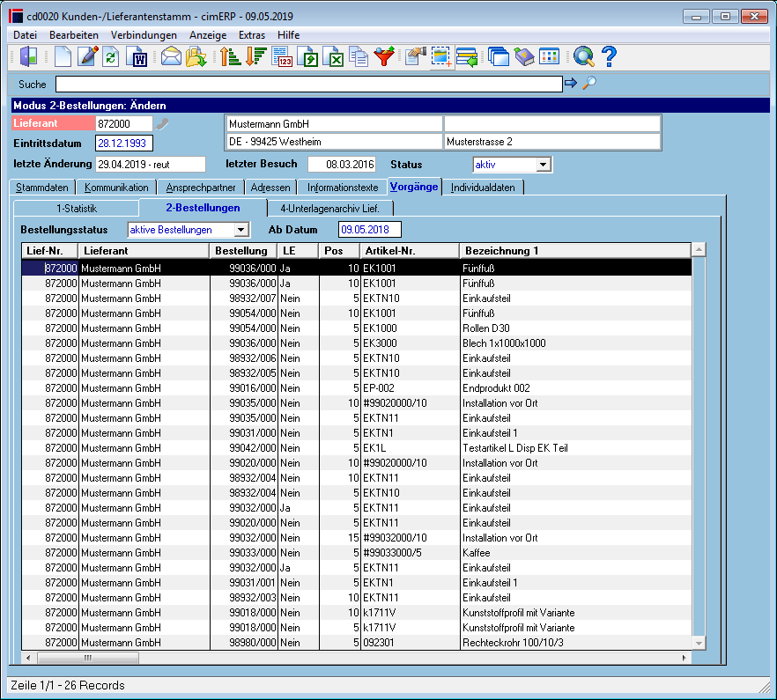Click the magnifier icon beside search arrow

[589, 84]
